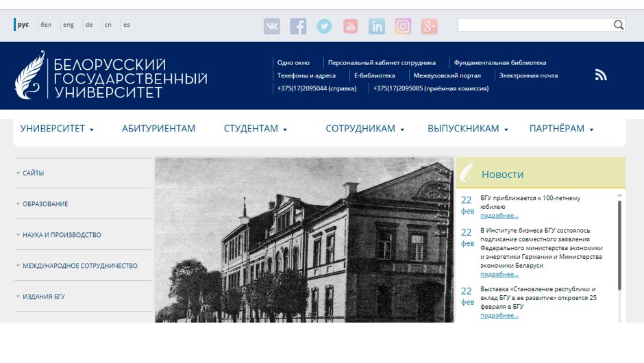Click the news panel scrollbar thumb
Viewport: 644px width, 363px height.
click(619, 245)
